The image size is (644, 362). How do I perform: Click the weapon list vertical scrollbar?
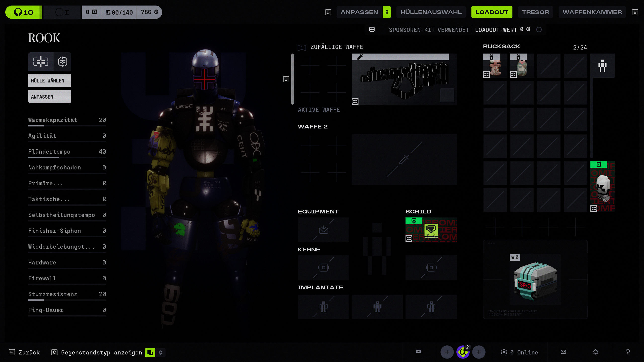293,79
